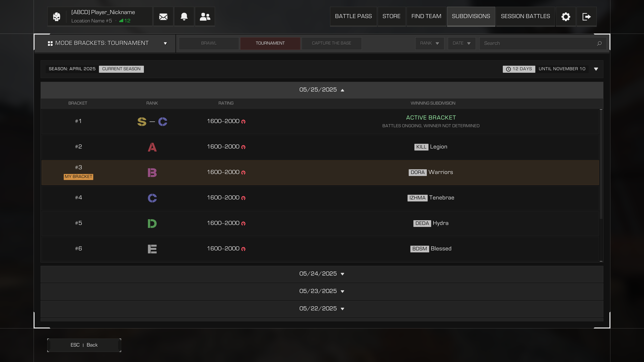
Task: Click the Active Bracket status text
Action: point(431,118)
